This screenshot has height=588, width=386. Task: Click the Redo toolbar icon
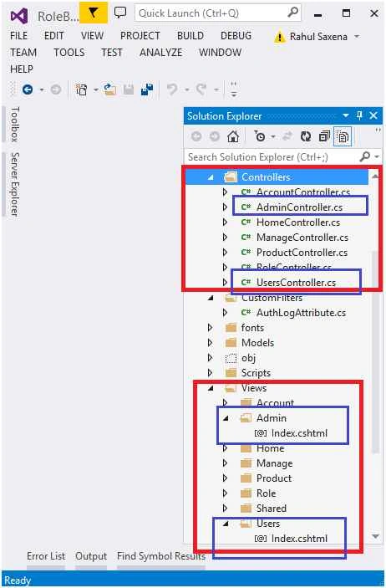[201, 89]
